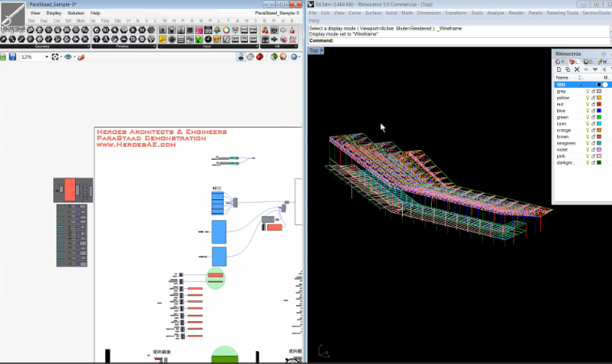Toggle the lock icon on blue layer
The width and height of the screenshot is (612, 364).
[x=593, y=111]
